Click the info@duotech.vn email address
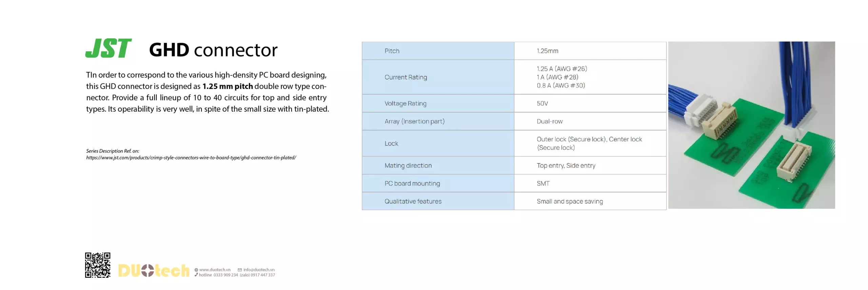The width and height of the screenshot is (868, 290). 259,270
